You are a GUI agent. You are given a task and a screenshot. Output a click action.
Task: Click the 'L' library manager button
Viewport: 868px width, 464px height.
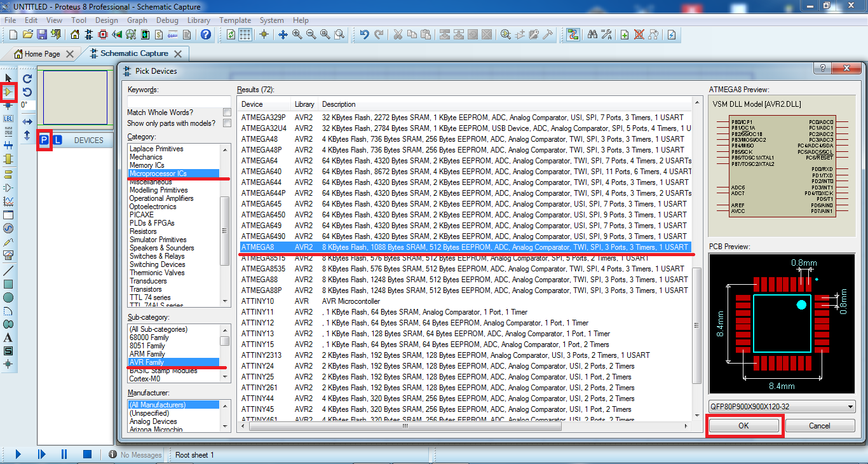click(57, 140)
